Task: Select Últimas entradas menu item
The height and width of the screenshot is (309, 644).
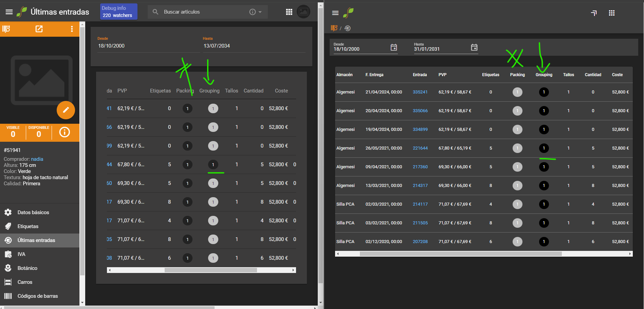Action: pyautogui.click(x=40, y=240)
